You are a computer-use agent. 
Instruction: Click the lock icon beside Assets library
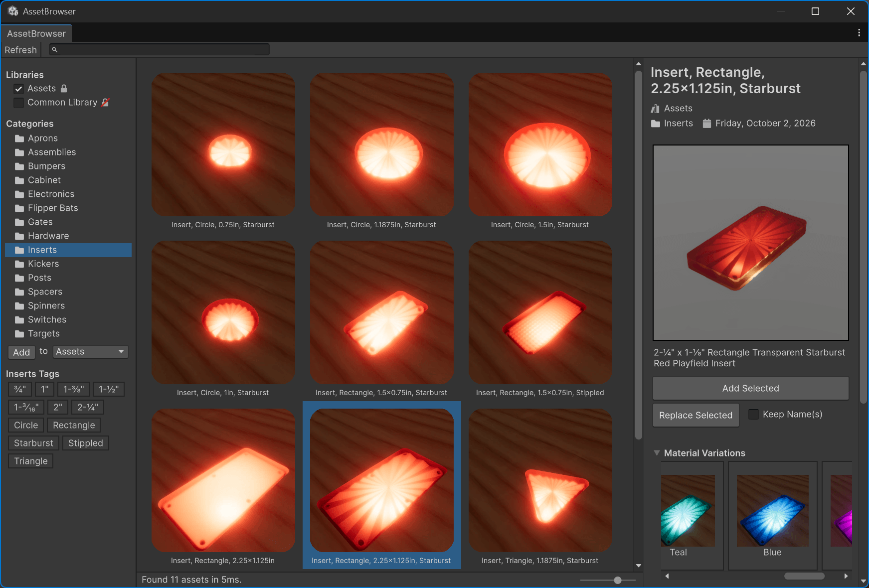(64, 88)
